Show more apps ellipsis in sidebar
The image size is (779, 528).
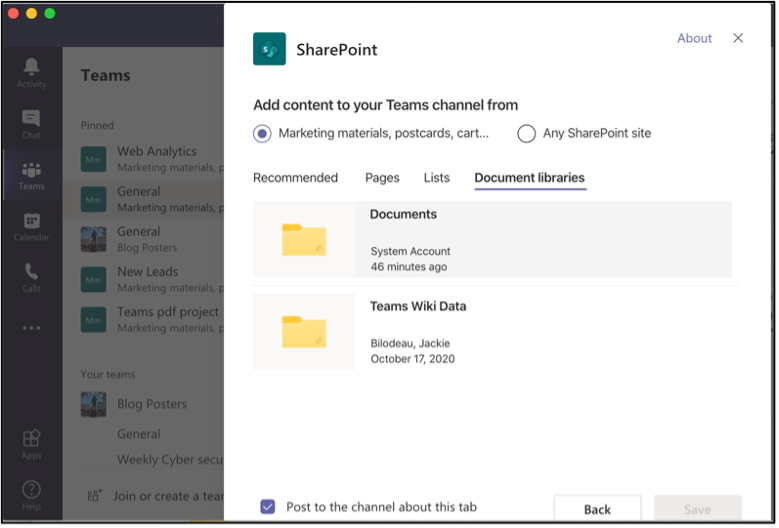pyautogui.click(x=31, y=328)
